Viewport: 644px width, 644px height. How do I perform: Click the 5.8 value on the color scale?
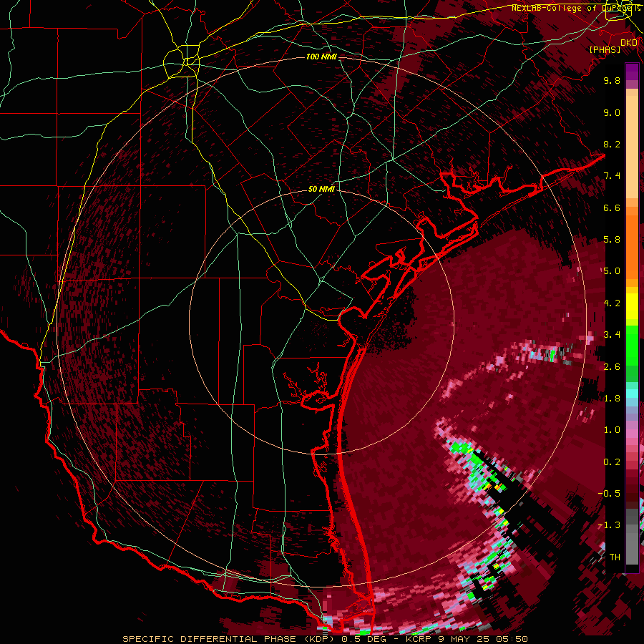click(x=612, y=240)
